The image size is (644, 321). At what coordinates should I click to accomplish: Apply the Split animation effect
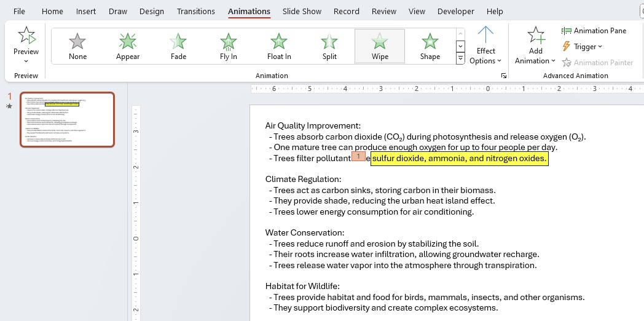coord(329,47)
